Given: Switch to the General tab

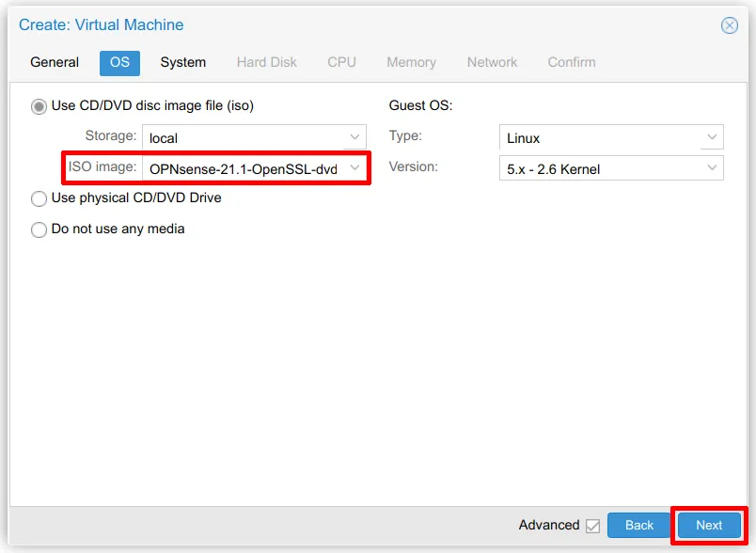Looking at the screenshot, I should click(x=55, y=62).
